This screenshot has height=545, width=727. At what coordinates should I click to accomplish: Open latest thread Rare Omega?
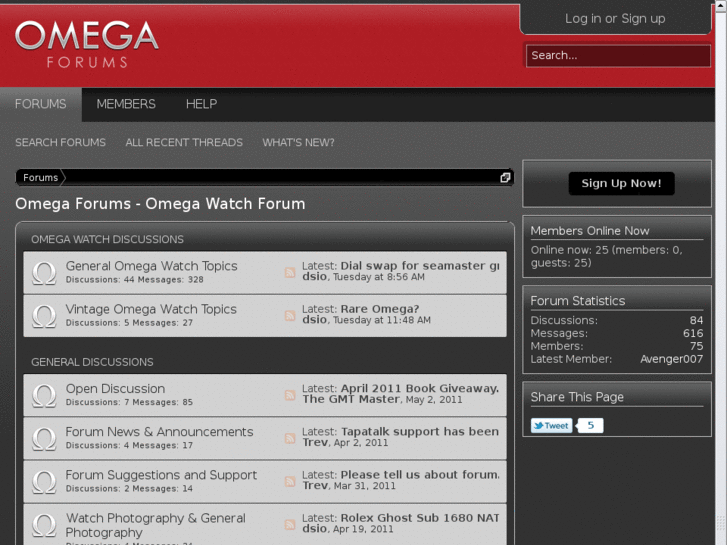coord(380,309)
